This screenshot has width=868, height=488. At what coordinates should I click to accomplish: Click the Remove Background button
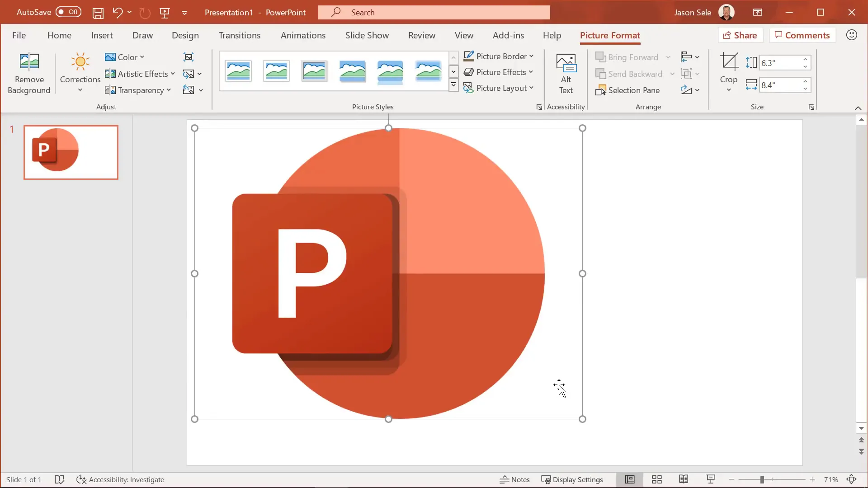[29, 73]
